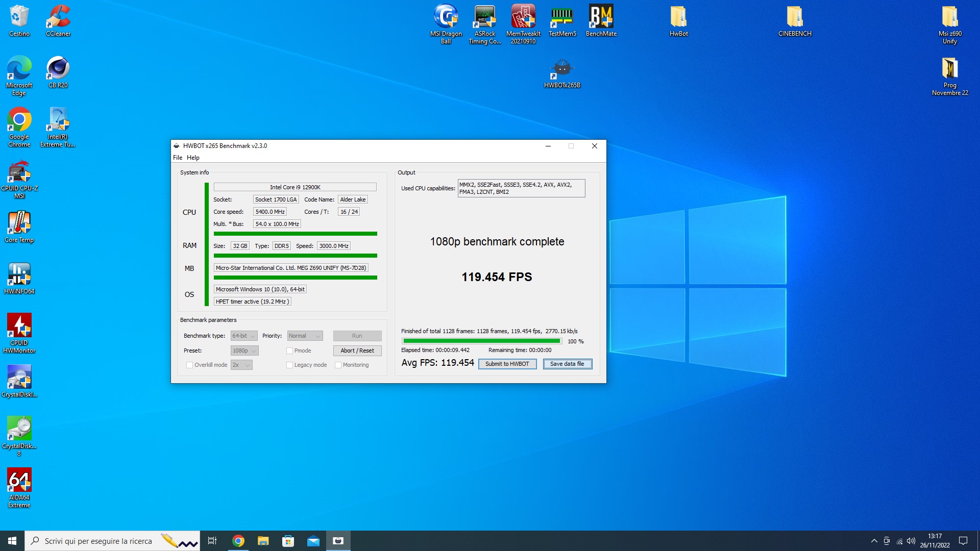Open Intel Extreme Tuning shortcut
The image size is (980, 551).
58,127
